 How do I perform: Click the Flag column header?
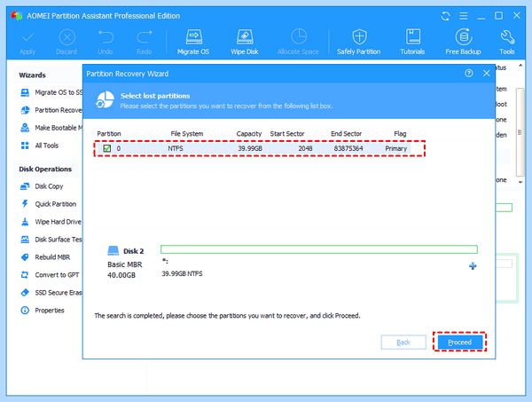400,134
